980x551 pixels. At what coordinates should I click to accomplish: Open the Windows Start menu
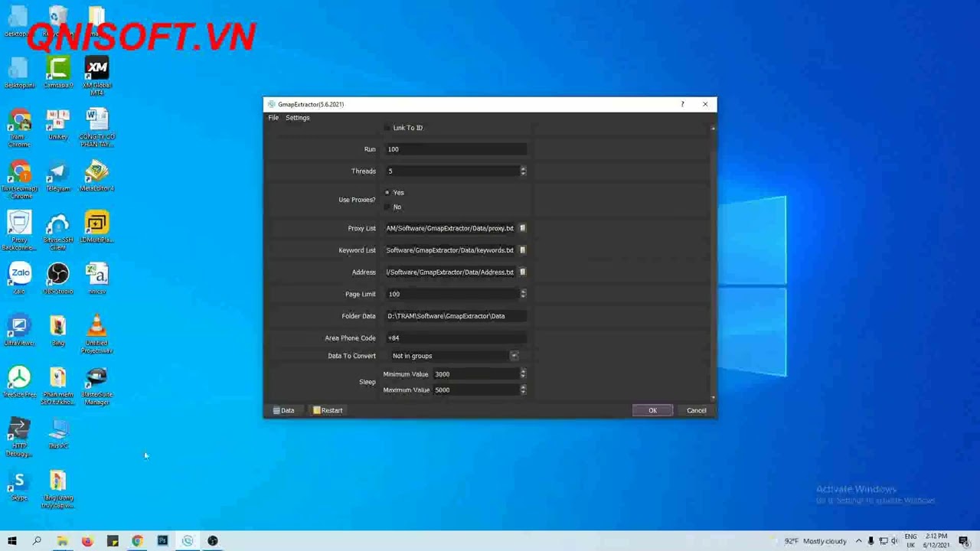click(x=11, y=541)
